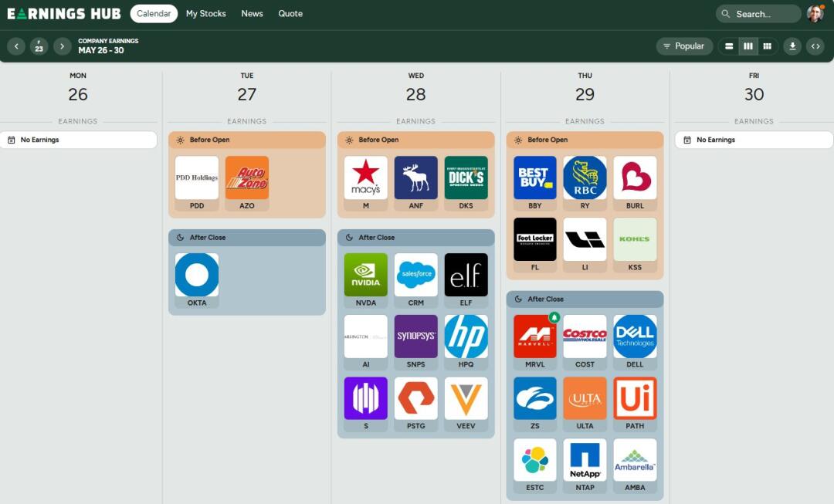This screenshot has height=504, width=834.
Task: Select Friday's No Earnings box
Action: pos(754,140)
